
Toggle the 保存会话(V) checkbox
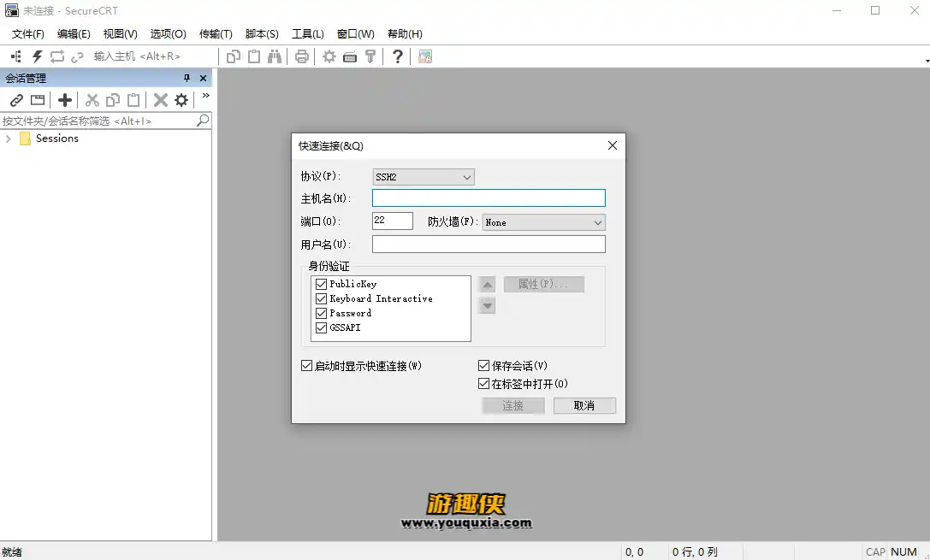484,366
